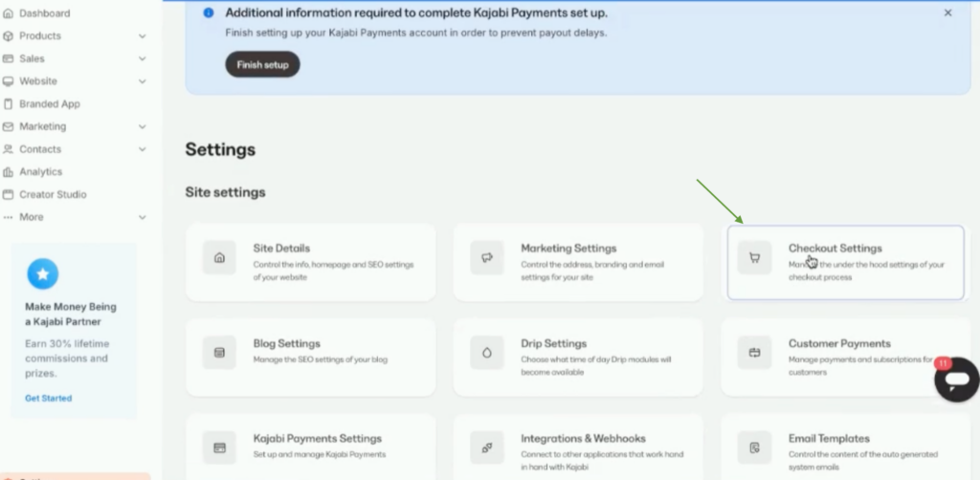Viewport: 980px width, 480px height.
Task: Click the Marketing envelope icon
Action: (x=8, y=127)
